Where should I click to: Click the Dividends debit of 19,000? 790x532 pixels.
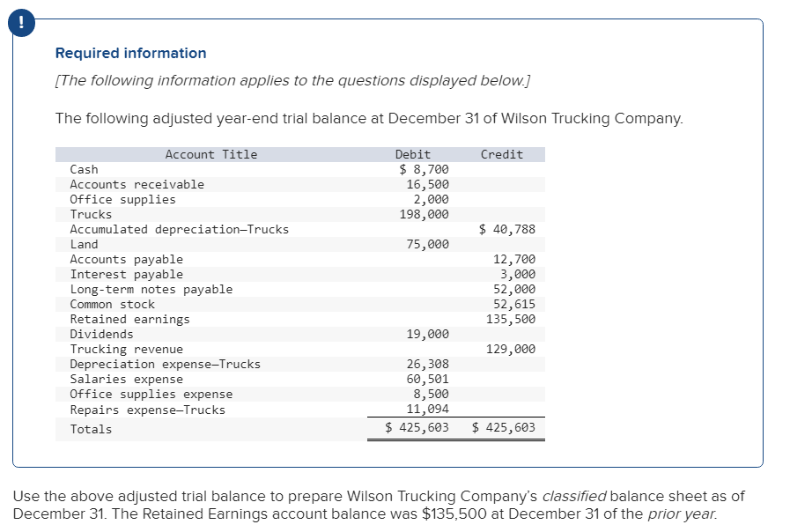point(429,334)
